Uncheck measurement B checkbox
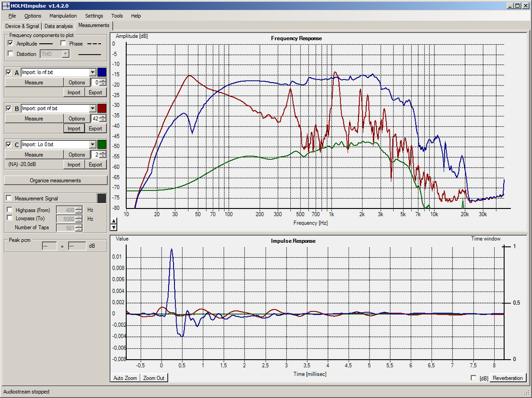This screenshot has width=532, height=398. pos(9,108)
